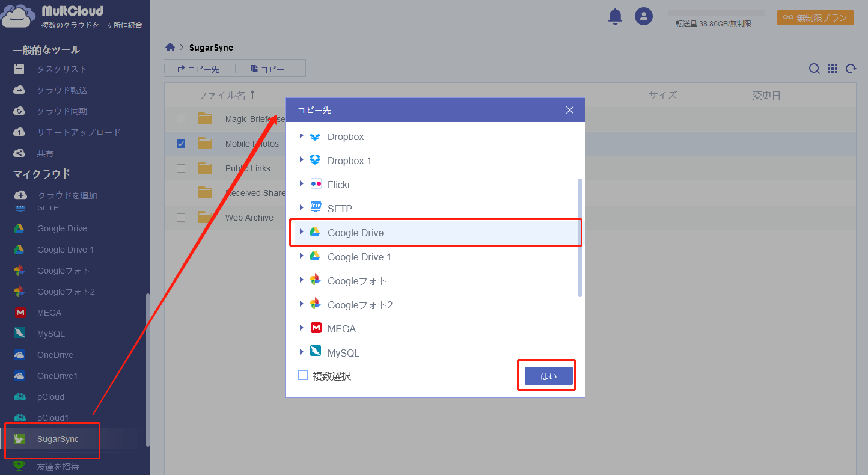Click the dialog's vertical scrollbar
This screenshot has width=868, height=475.
pos(580,237)
